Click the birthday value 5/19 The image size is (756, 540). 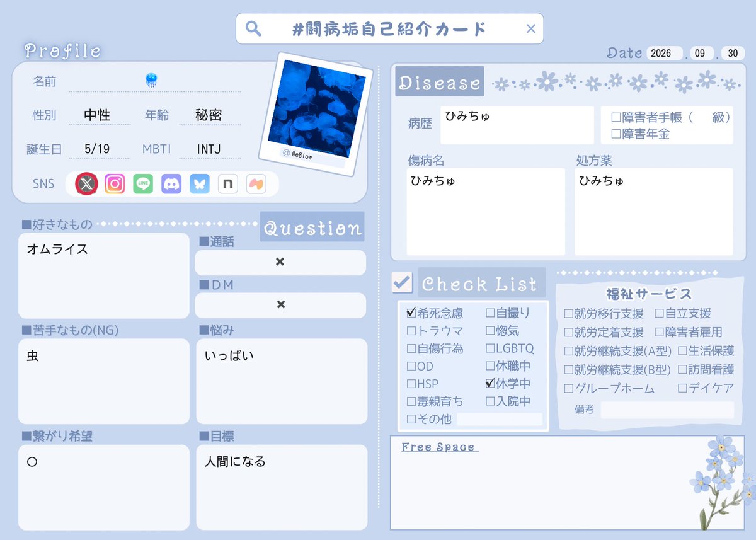[97, 149]
